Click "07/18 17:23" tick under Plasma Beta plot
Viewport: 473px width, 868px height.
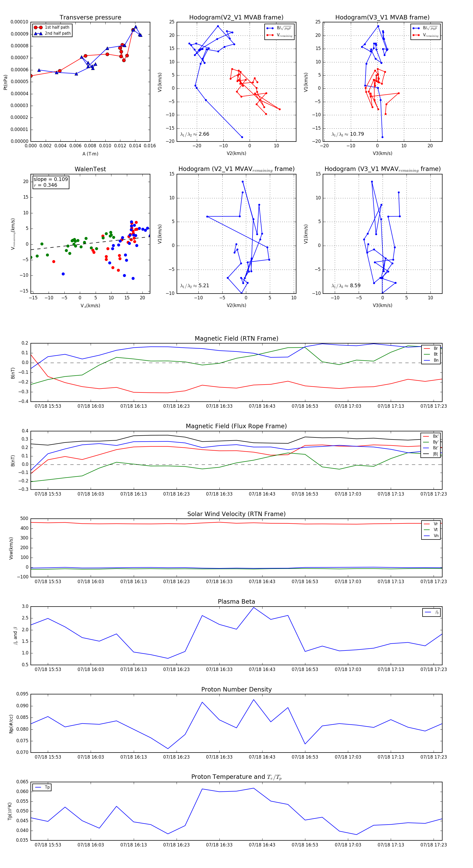pos(434,669)
